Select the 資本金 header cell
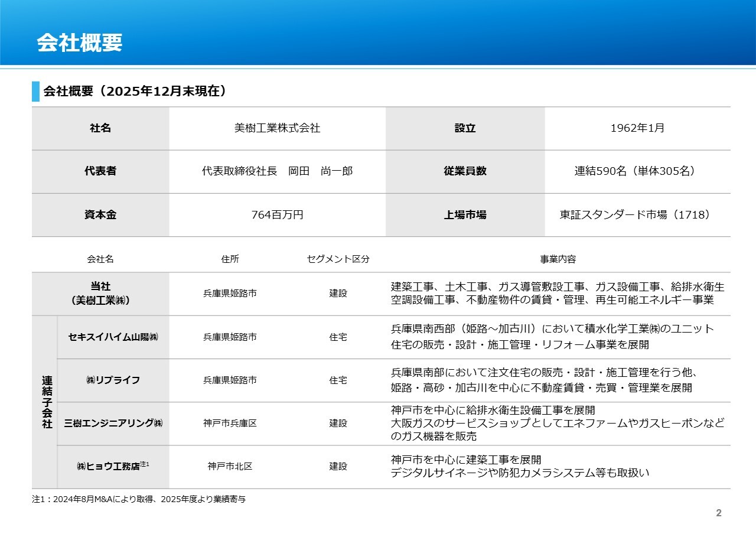 pos(99,215)
